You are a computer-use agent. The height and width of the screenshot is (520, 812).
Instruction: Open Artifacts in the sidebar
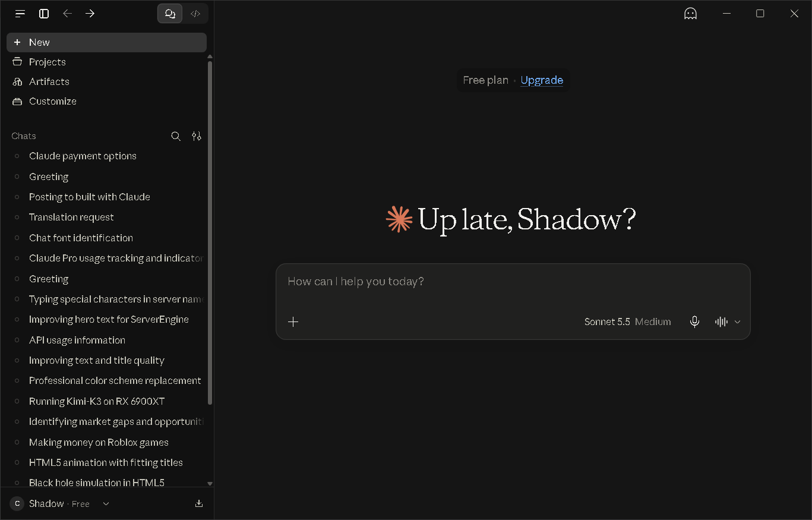[106, 81]
